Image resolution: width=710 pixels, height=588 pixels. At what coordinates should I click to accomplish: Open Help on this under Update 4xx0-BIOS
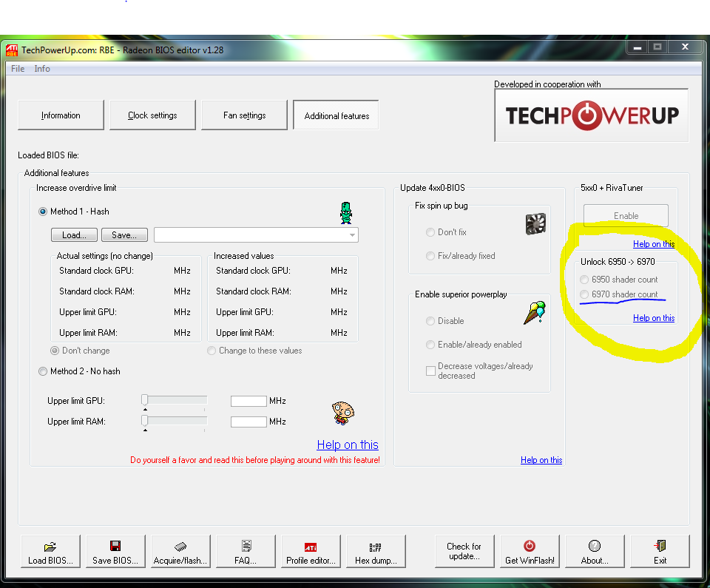(541, 460)
